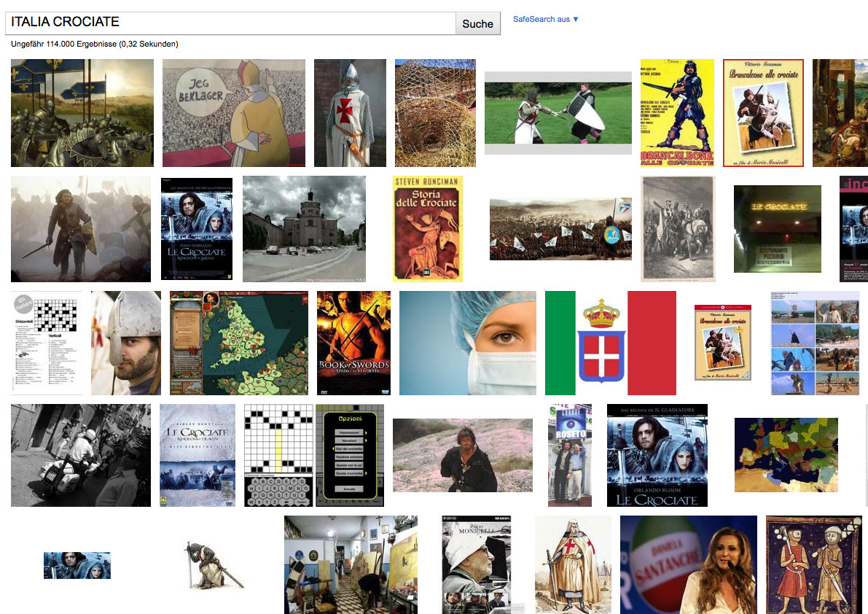The width and height of the screenshot is (868, 614).
Task: Open the SafeSearch aus dropdown
Action: (x=545, y=20)
